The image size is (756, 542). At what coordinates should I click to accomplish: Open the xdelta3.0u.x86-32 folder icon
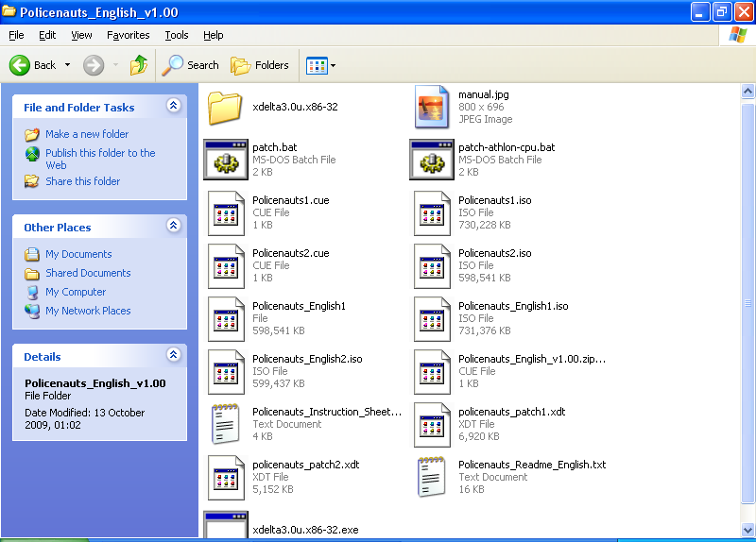(x=225, y=108)
